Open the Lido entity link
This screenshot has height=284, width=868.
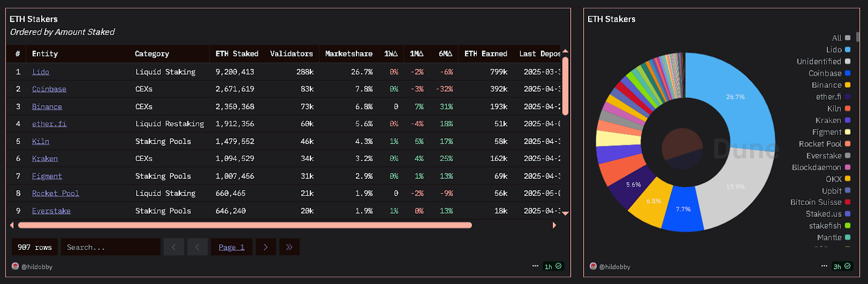pyautogui.click(x=41, y=72)
